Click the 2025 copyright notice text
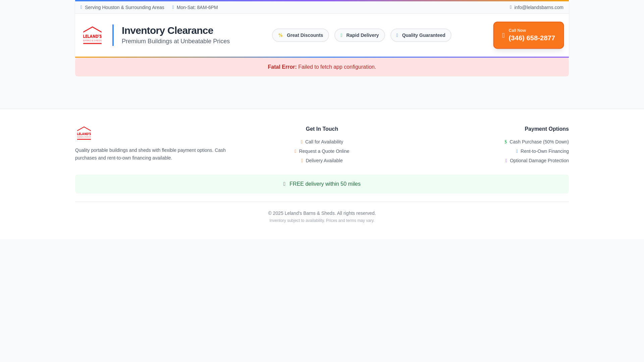 (x=322, y=213)
